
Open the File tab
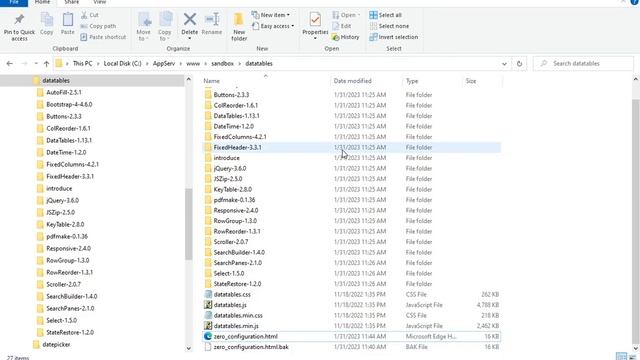point(14,2)
